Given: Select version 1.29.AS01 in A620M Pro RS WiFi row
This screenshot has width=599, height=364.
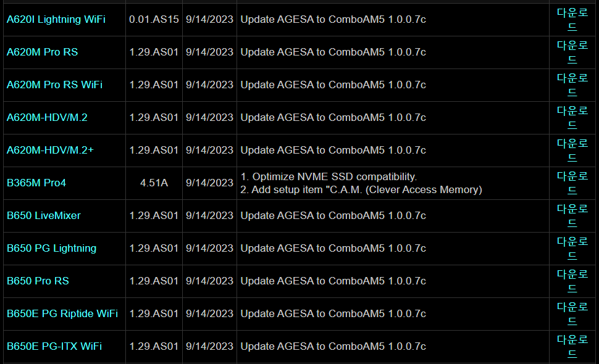Looking at the screenshot, I should pos(154,85).
